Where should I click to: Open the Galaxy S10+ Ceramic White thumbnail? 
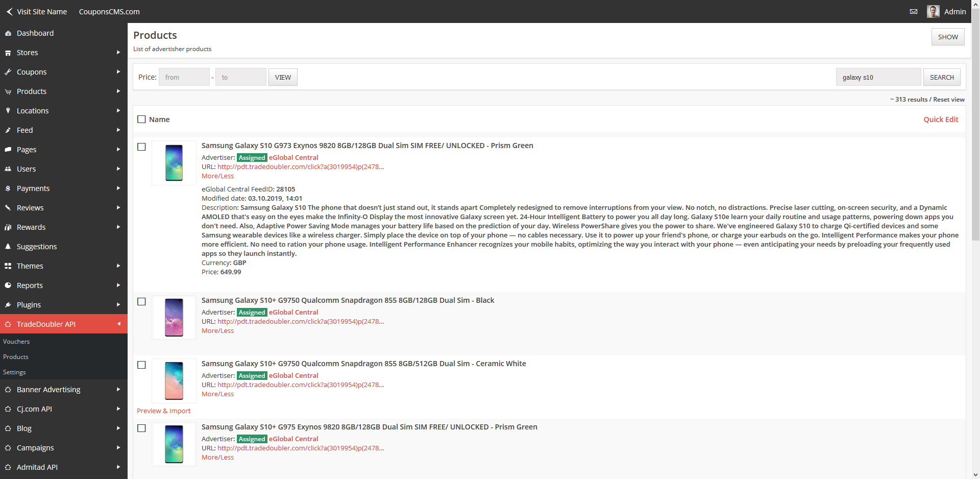click(174, 381)
